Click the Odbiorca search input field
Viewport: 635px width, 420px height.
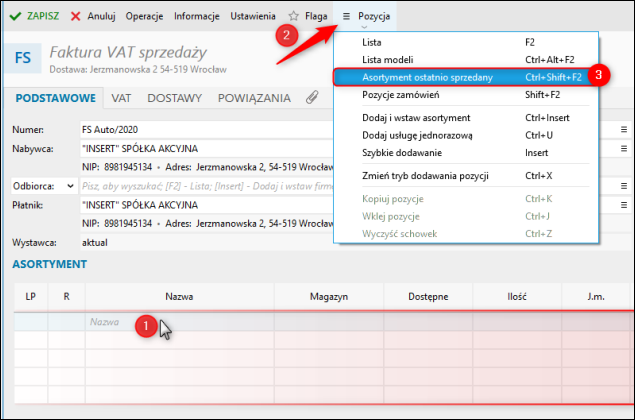200,185
